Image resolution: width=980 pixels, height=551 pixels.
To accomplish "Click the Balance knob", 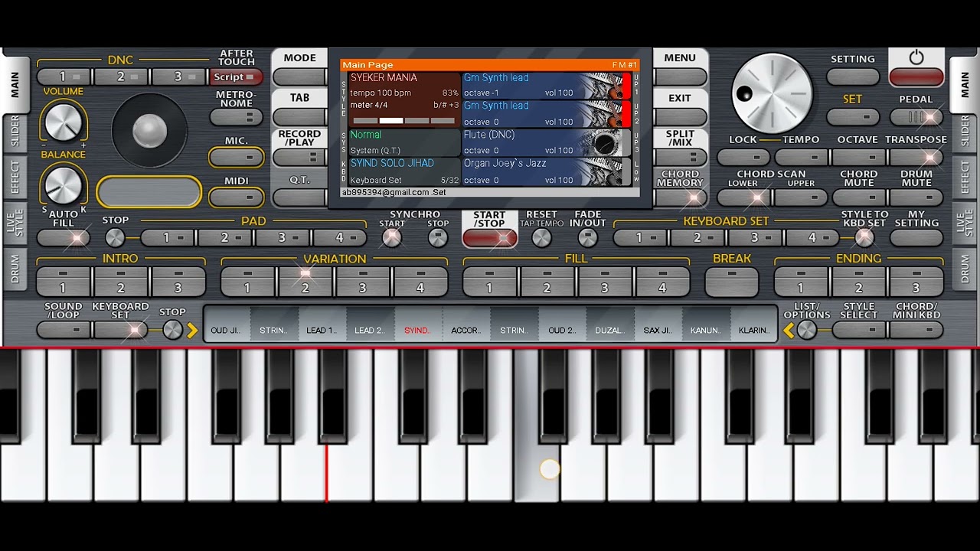I will click(x=64, y=184).
